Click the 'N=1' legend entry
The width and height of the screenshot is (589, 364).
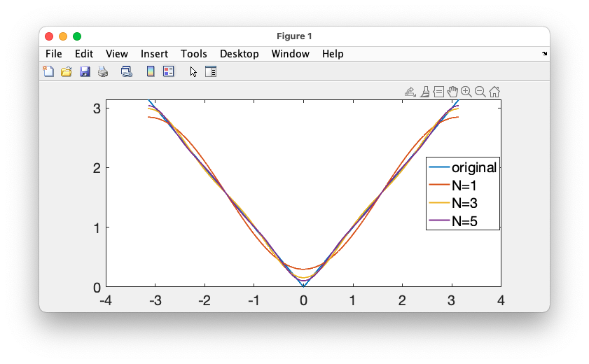(x=464, y=185)
